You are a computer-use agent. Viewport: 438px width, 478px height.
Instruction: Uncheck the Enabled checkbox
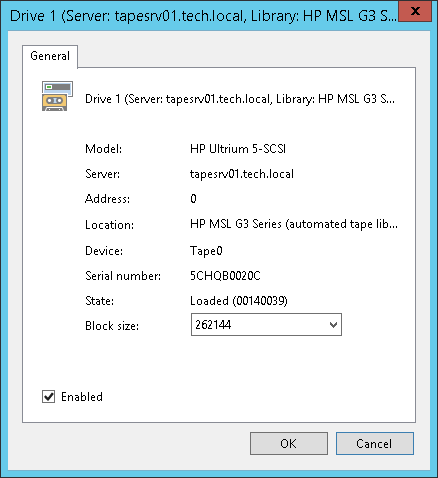pyautogui.click(x=49, y=397)
